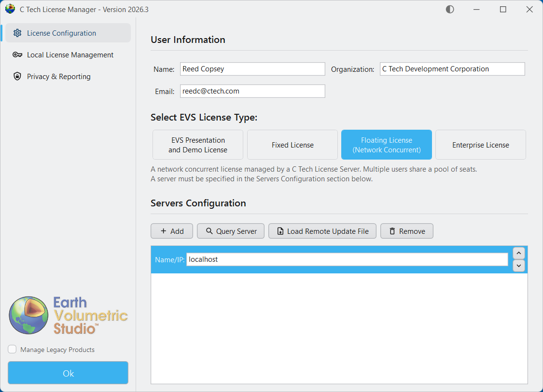Click the trash icon on the Remove button
The height and width of the screenshot is (392, 543).
coord(393,231)
